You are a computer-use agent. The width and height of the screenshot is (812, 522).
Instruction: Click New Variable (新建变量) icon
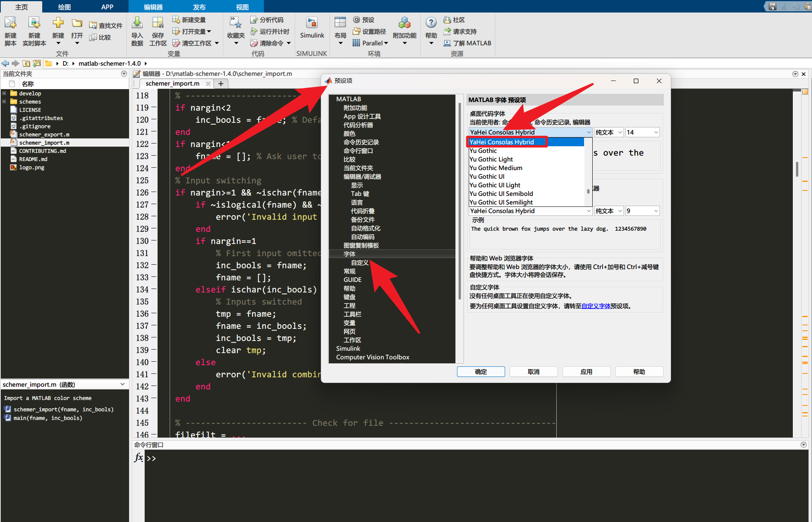(x=176, y=20)
